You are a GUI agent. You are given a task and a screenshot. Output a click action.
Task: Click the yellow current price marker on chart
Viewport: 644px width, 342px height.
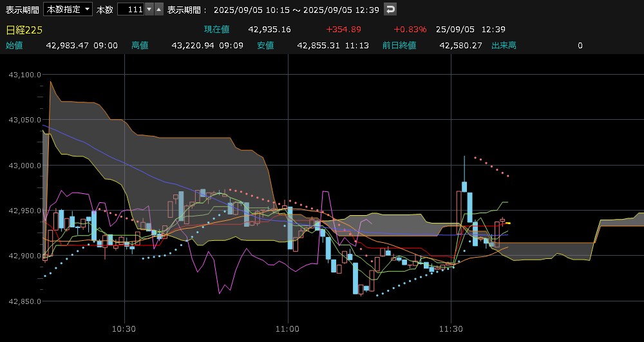tap(508, 223)
